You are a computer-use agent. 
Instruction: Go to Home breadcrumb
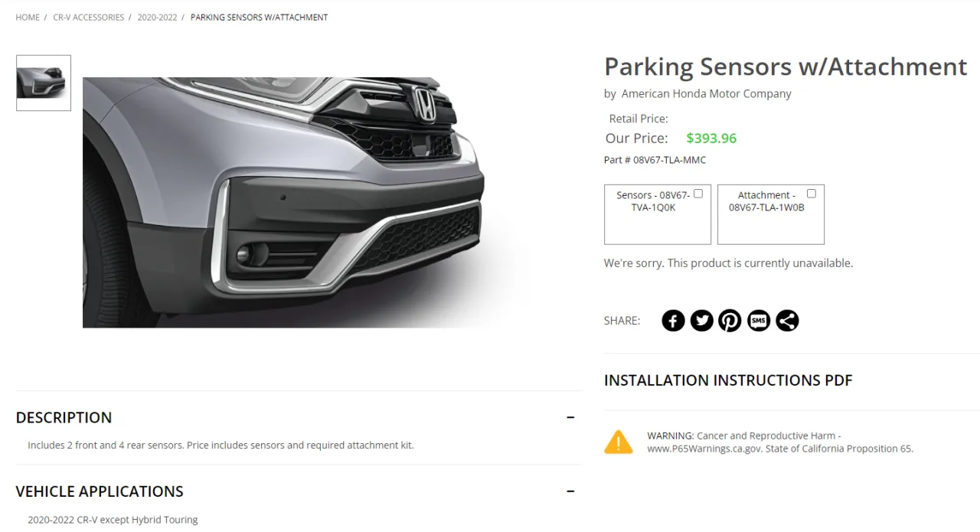[28, 18]
